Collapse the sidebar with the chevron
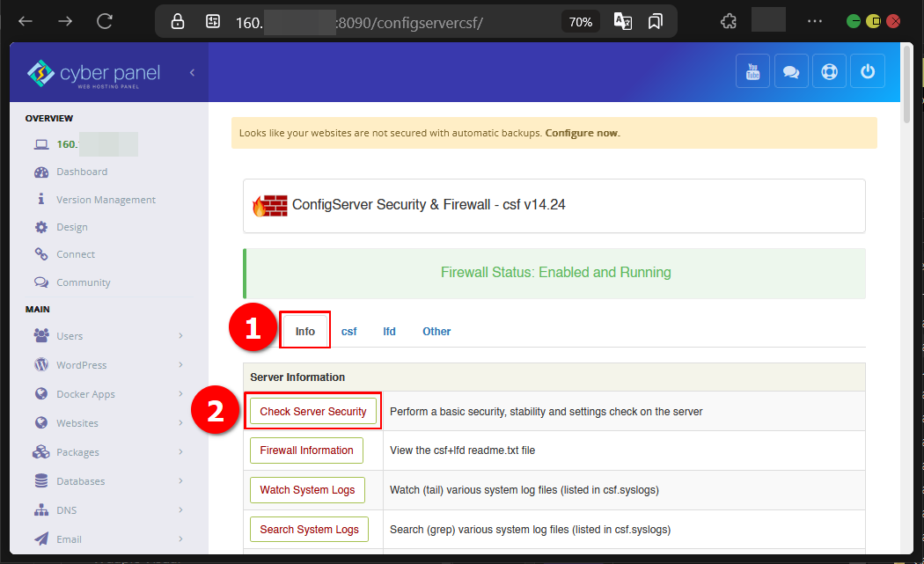Screen dimensions: 924x564 tap(192, 72)
